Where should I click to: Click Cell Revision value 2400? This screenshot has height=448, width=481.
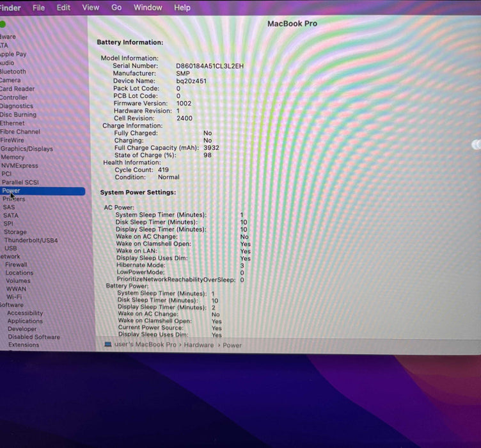click(x=184, y=118)
